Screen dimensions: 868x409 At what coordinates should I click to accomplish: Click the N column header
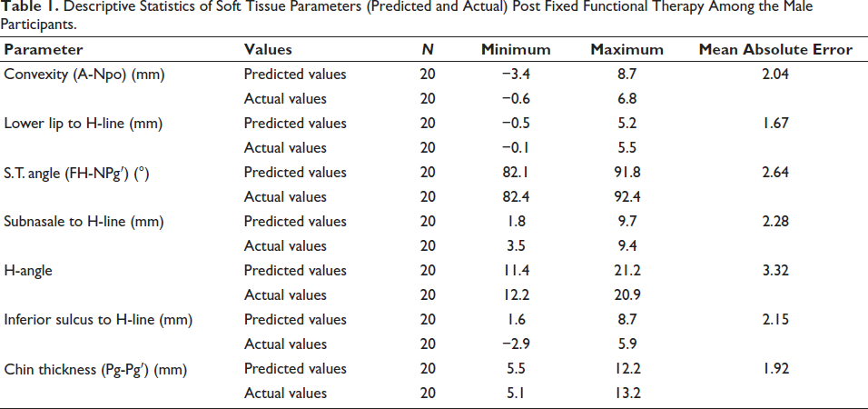point(428,49)
